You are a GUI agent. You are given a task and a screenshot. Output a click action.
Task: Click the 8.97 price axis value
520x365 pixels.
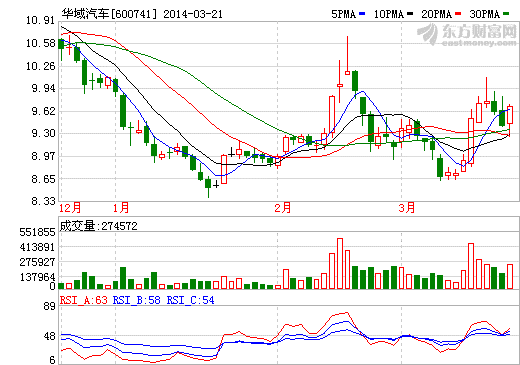coord(43,156)
